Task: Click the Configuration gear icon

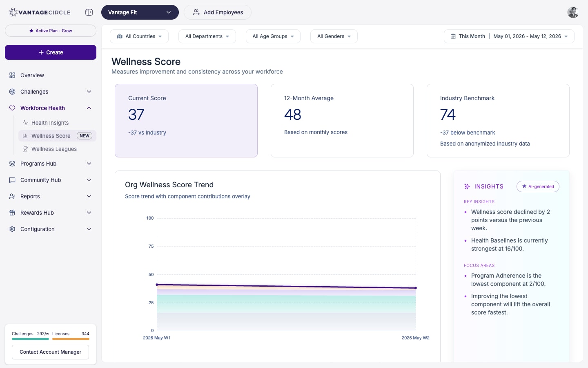Action: tap(12, 229)
